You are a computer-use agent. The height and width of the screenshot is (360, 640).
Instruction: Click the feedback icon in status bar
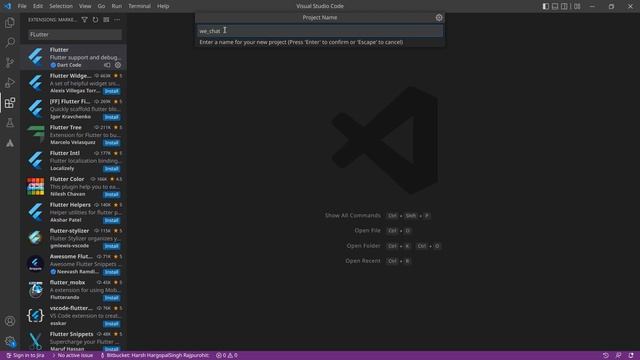(x=618, y=356)
